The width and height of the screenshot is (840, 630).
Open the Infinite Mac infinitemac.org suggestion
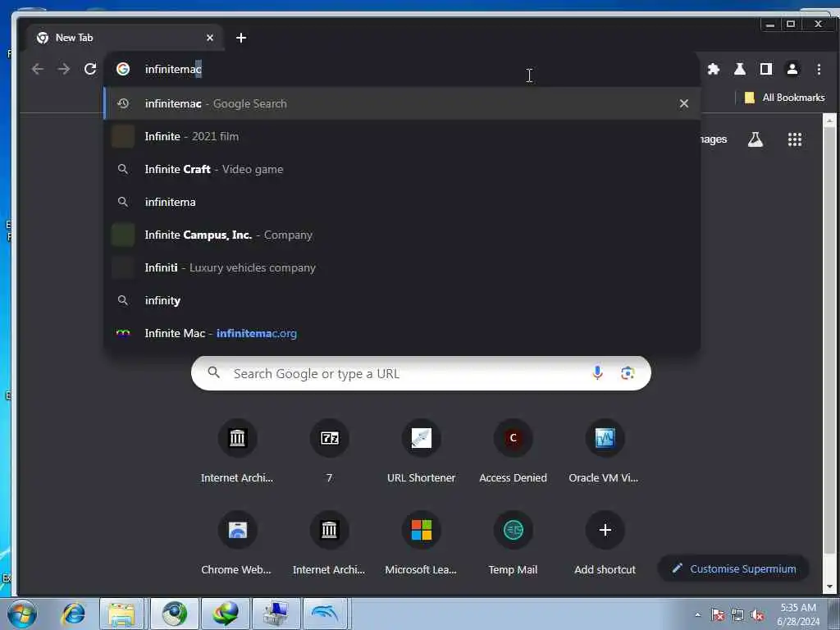tap(402, 333)
